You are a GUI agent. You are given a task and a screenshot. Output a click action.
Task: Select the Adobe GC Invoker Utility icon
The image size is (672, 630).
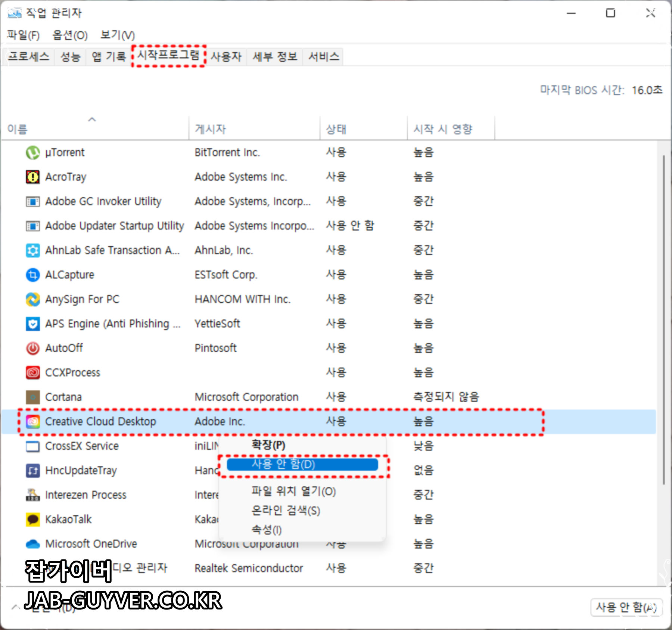[33, 202]
